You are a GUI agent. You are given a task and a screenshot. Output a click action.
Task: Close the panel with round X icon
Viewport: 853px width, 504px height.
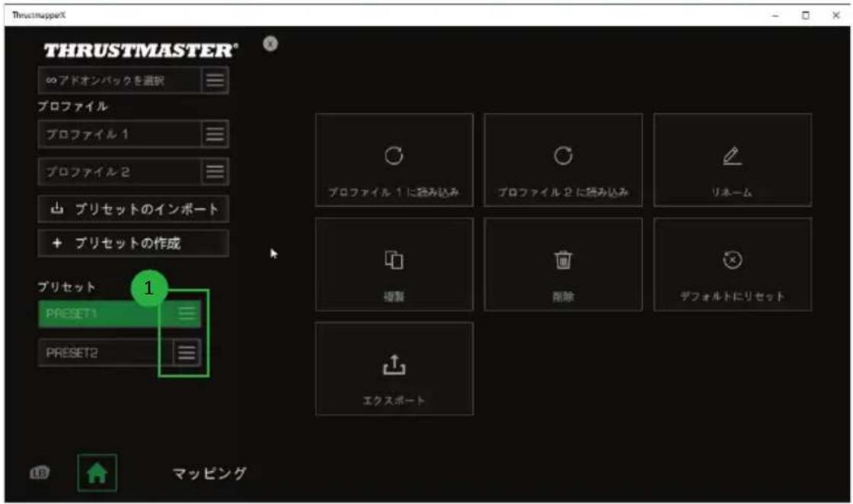tap(270, 43)
